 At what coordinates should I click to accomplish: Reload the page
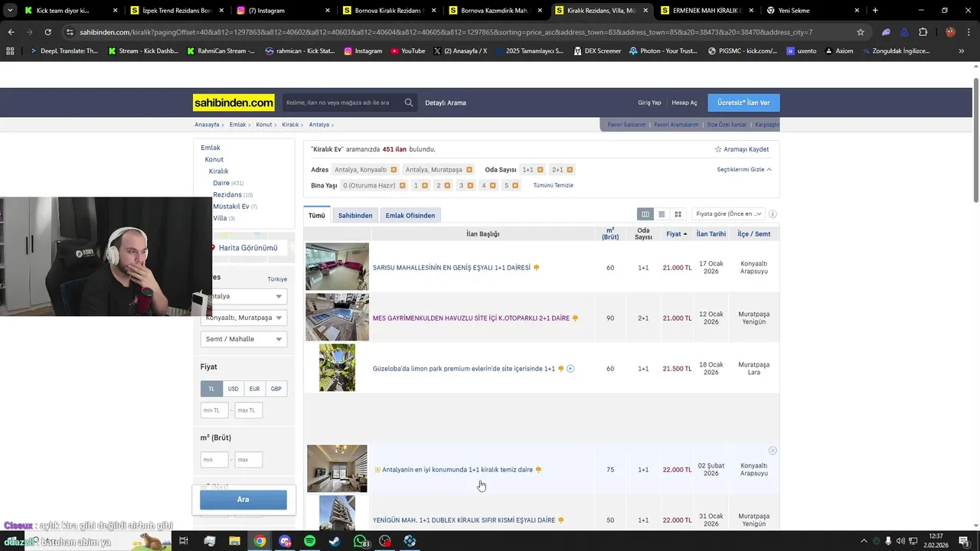tap(47, 32)
